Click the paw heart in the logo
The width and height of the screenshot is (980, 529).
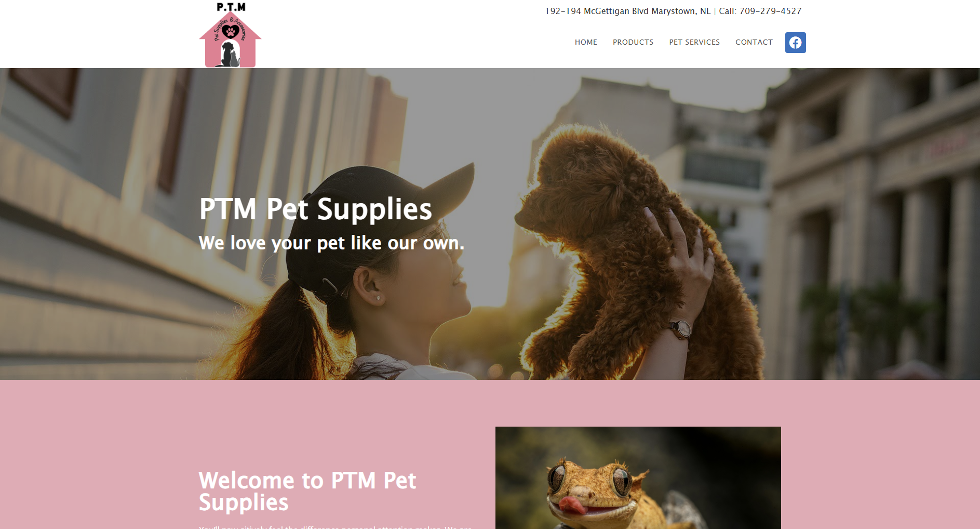pyautogui.click(x=230, y=32)
